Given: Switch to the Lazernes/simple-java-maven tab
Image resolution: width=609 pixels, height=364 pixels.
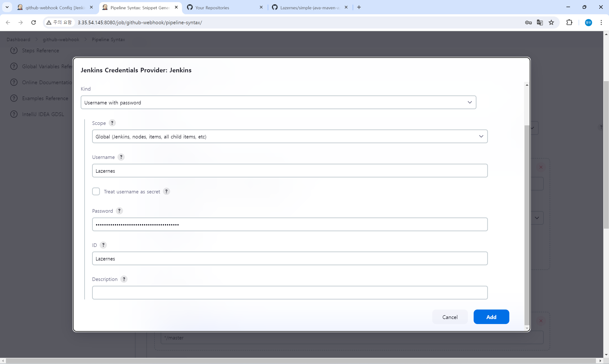Looking at the screenshot, I should [309, 8].
